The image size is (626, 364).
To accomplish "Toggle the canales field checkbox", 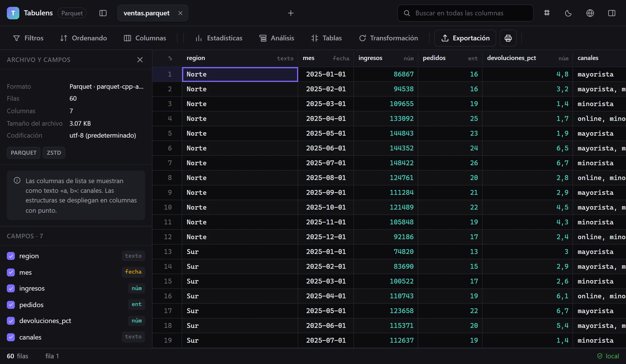I will (11, 337).
